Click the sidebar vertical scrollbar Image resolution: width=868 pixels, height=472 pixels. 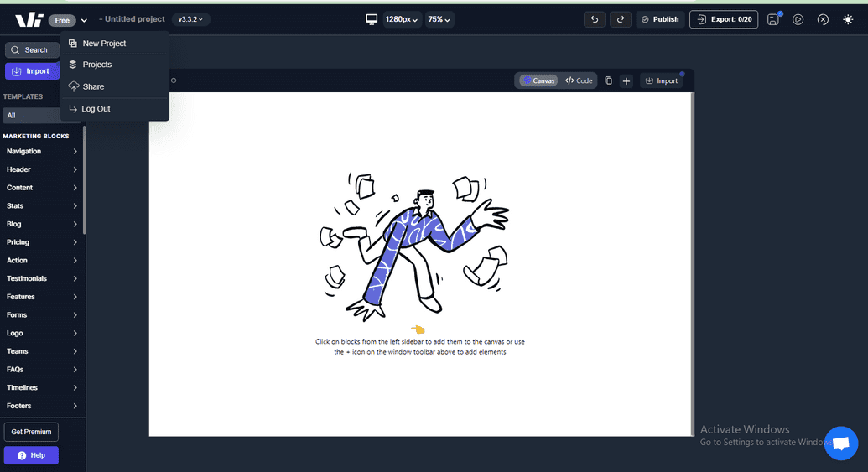coord(84,180)
